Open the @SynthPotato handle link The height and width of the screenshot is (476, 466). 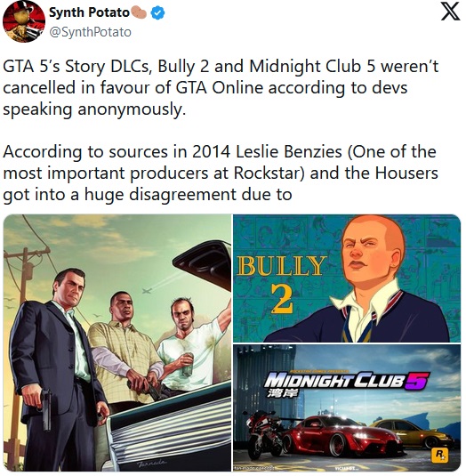coord(90,32)
